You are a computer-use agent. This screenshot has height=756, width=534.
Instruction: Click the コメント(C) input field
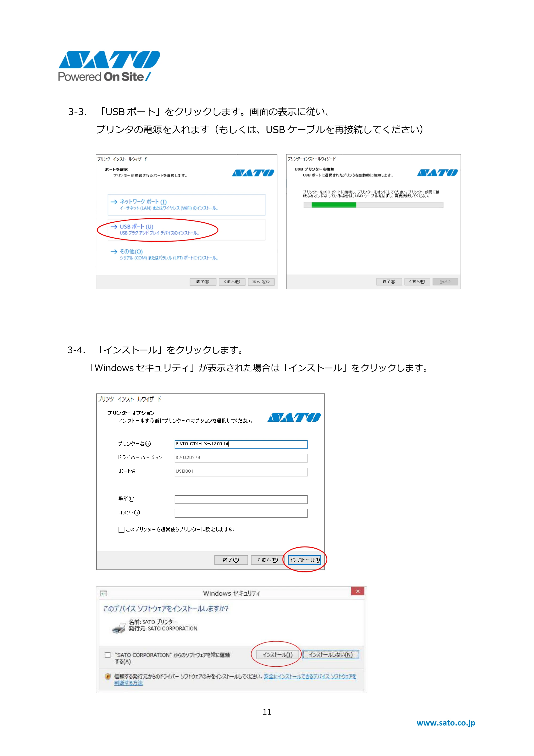(x=241, y=513)
